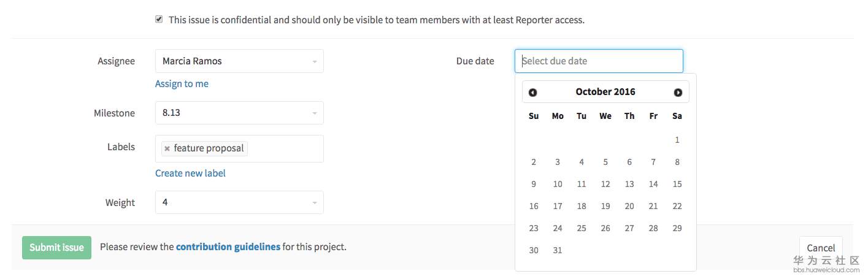
Task: Select October 12 as due date
Action: pyautogui.click(x=605, y=184)
